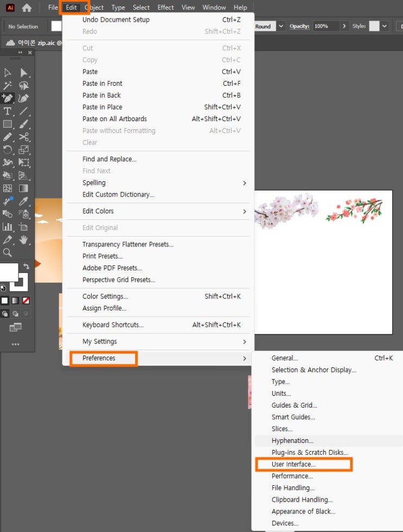The image size is (403, 532).
Task: Switch to the zip.aic document tab
Action: coord(34,43)
